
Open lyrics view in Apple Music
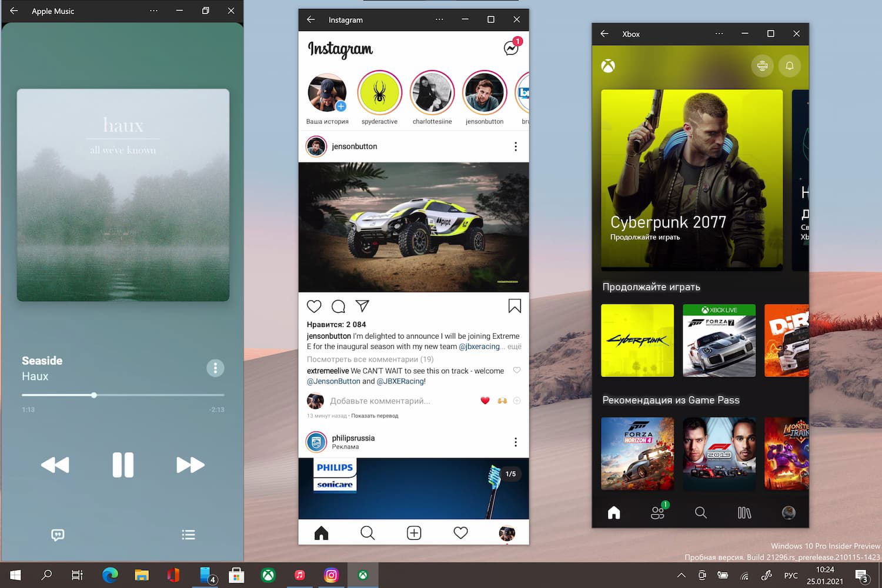pos(58,534)
